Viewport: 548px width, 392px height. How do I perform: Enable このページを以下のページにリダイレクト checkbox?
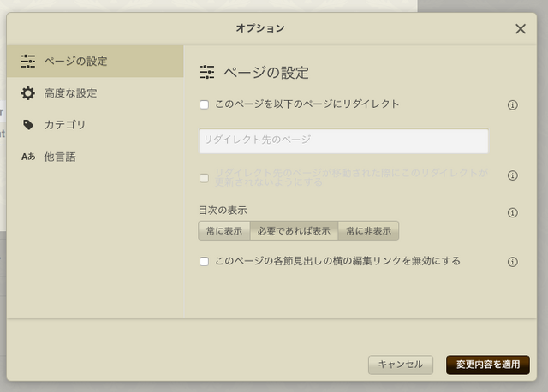204,104
